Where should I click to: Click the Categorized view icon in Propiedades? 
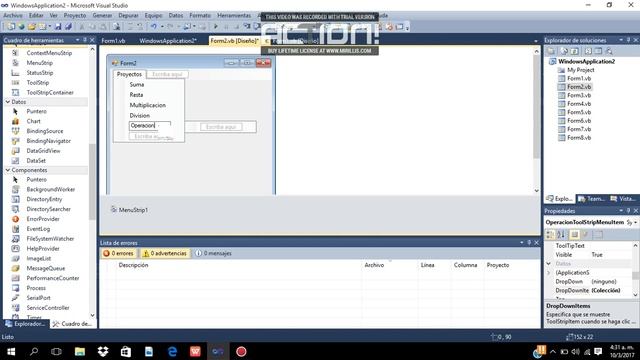(x=551, y=234)
